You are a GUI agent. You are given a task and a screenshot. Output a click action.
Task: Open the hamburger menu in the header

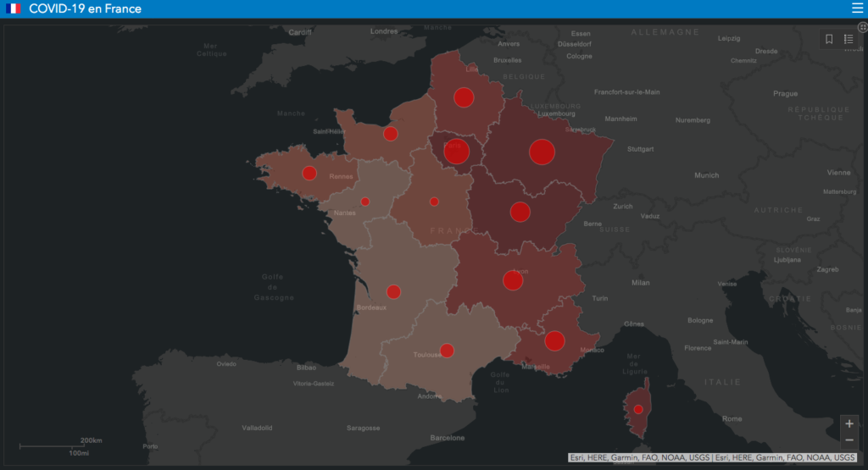tap(856, 8)
